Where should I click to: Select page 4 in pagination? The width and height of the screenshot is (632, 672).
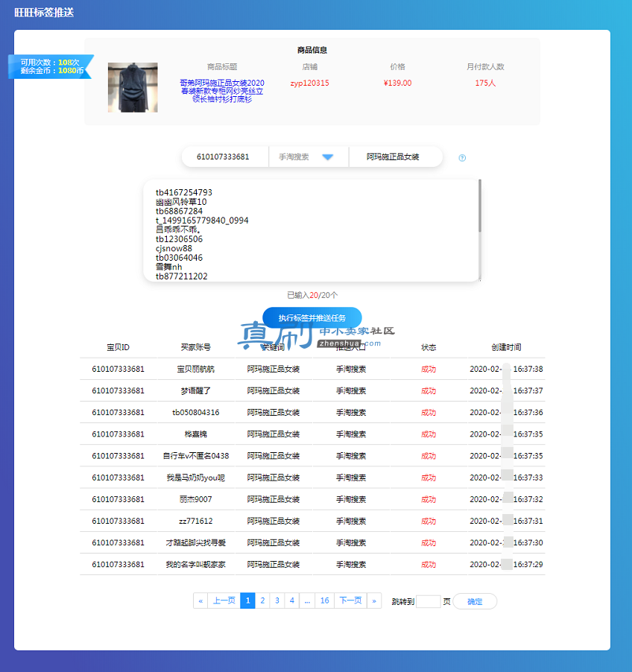[291, 600]
